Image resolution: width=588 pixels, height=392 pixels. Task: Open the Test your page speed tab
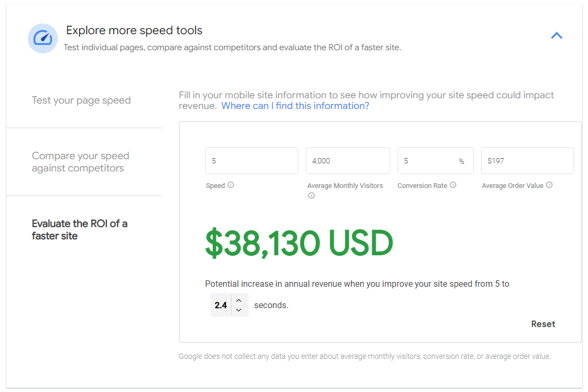(x=81, y=100)
